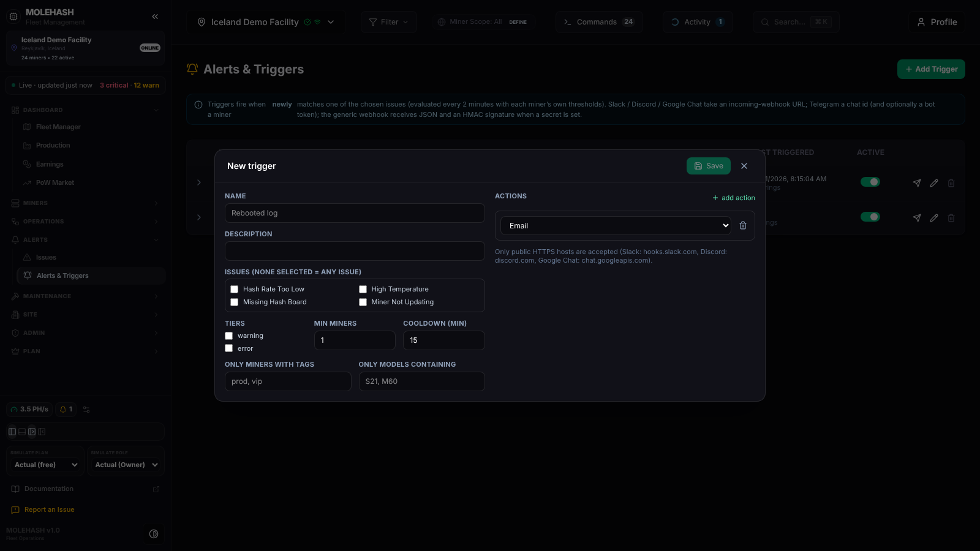Select the left sidebar panel layout icon
The height and width of the screenshot is (551, 980).
click(12, 432)
